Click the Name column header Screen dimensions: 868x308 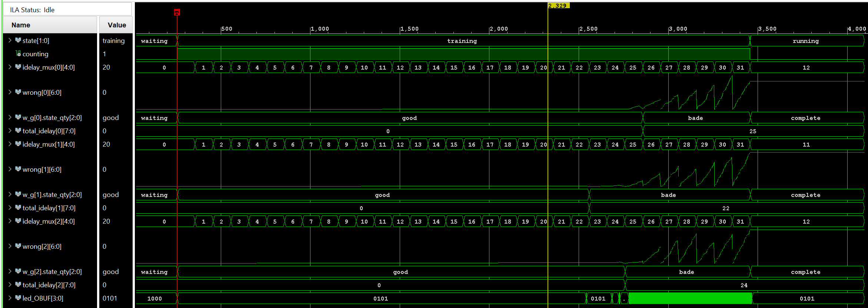click(x=50, y=25)
